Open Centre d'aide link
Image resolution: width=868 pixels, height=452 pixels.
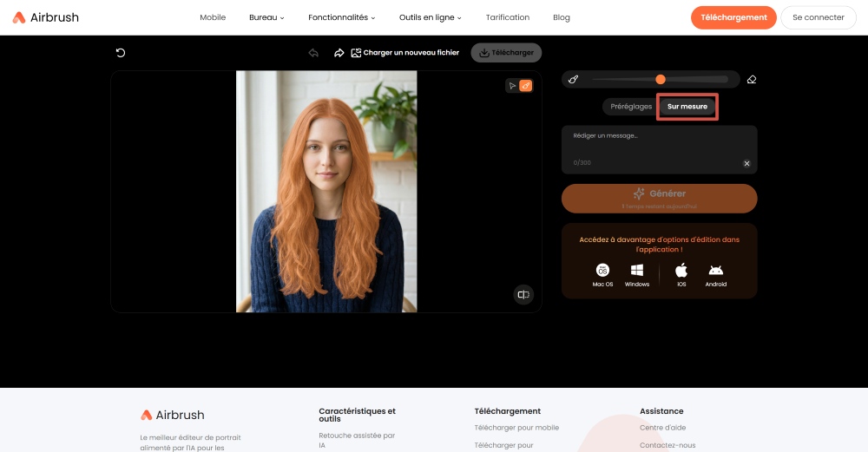coord(662,428)
